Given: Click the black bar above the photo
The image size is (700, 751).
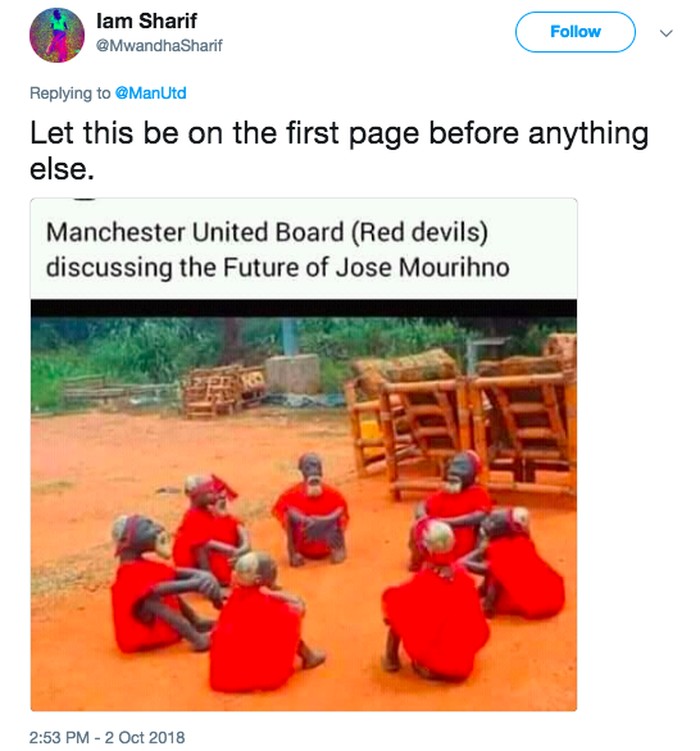Looking at the screenshot, I should coord(303,309).
